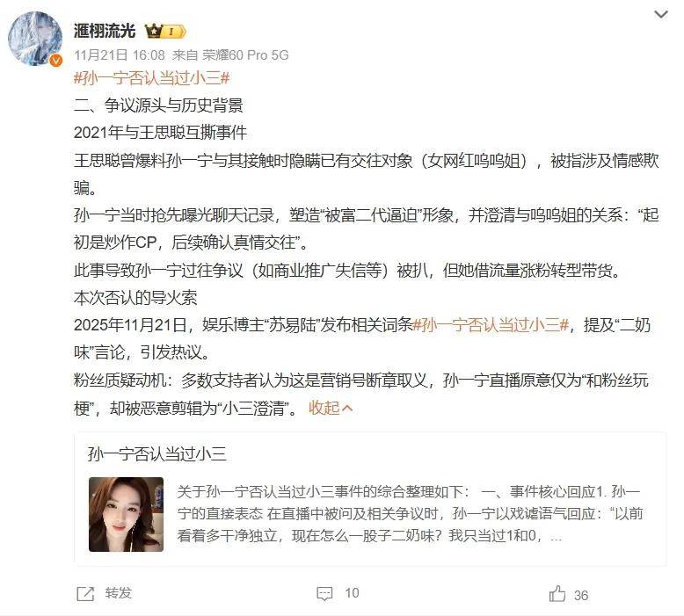This screenshot has height=616, width=684.
Task: Click the device source 荣耀60 Pro 5G
Action: click(x=245, y=55)
